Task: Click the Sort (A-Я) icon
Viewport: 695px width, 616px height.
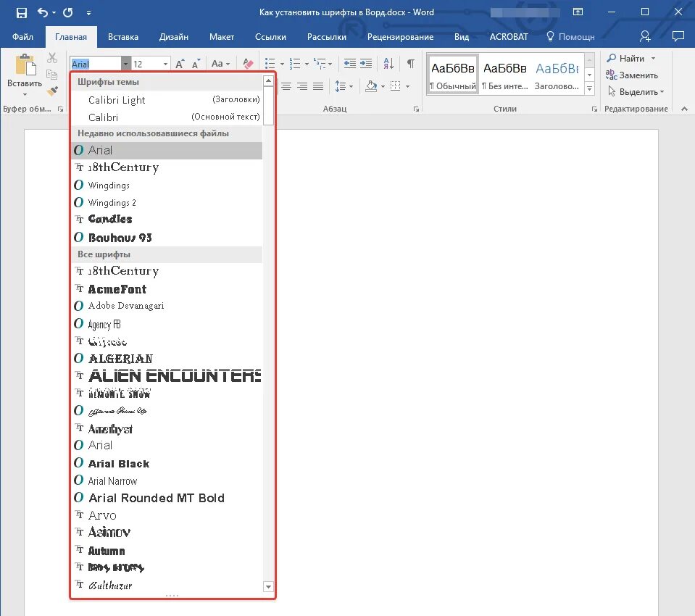Action: coord(388,64)
